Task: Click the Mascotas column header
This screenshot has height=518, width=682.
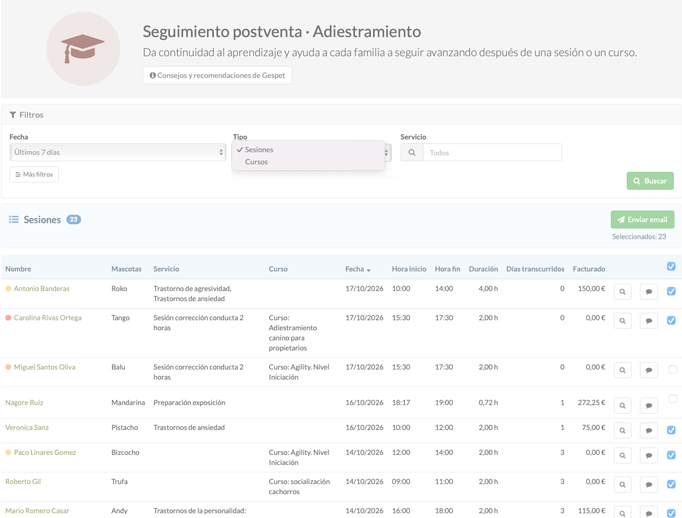Action: (x=126, y=269)
